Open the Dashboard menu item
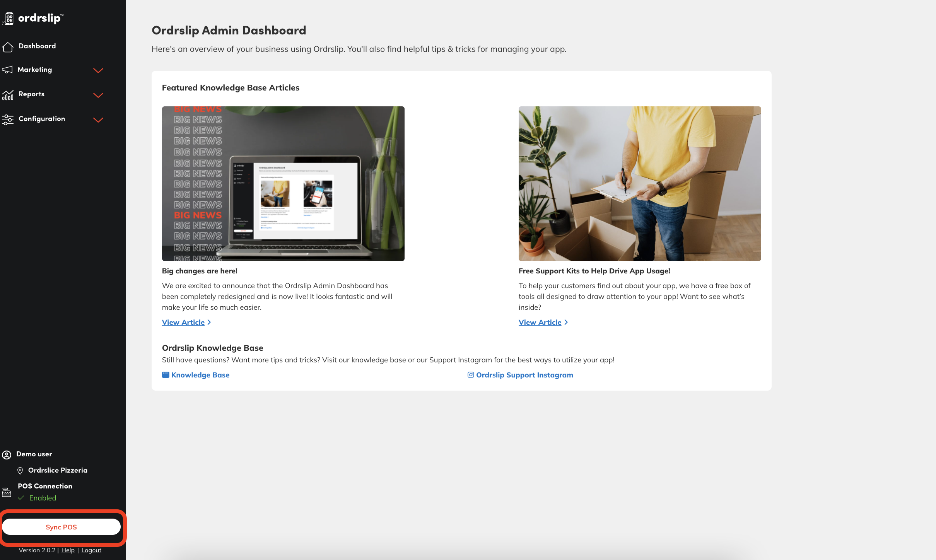The image size is (936, 560). coord(37,46)
